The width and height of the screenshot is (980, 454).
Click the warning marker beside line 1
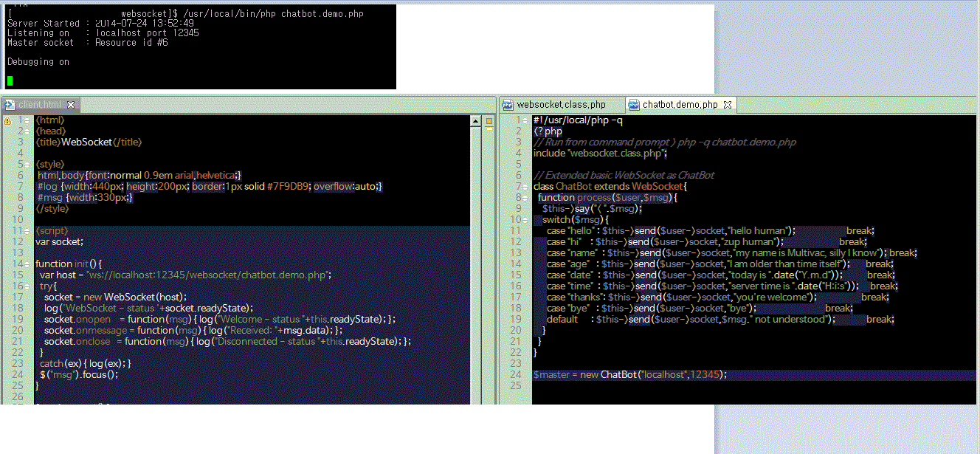tap(7, 120)
